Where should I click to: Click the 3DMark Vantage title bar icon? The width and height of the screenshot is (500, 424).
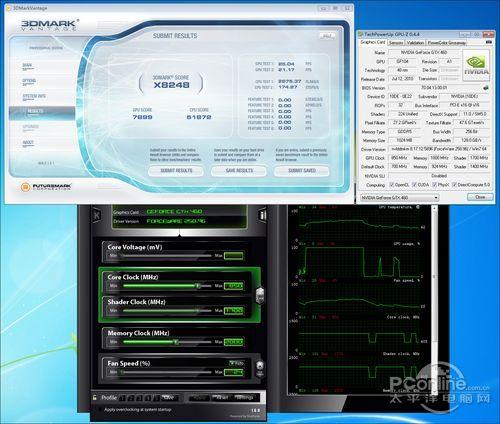click(x=9, y=8)
